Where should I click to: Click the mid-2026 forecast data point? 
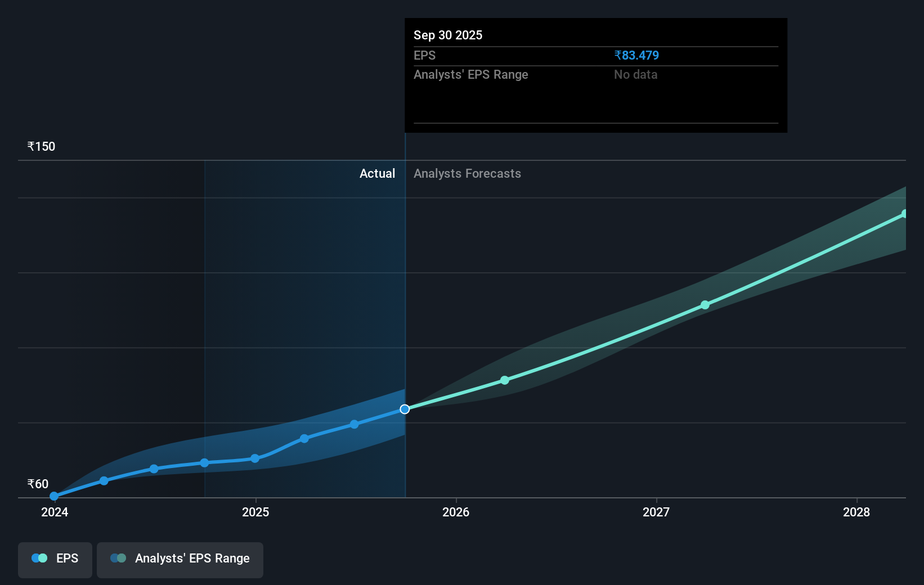coord(505,380)
